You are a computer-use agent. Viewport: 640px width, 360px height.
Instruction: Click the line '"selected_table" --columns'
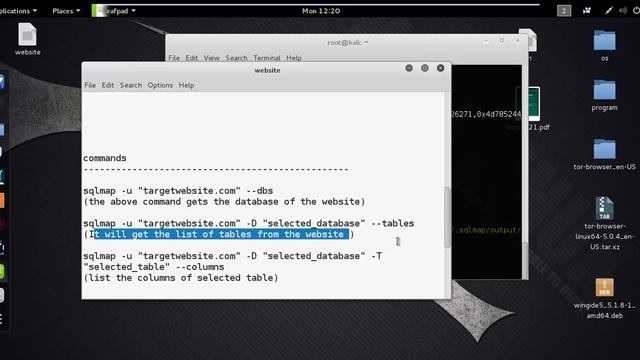154,267
